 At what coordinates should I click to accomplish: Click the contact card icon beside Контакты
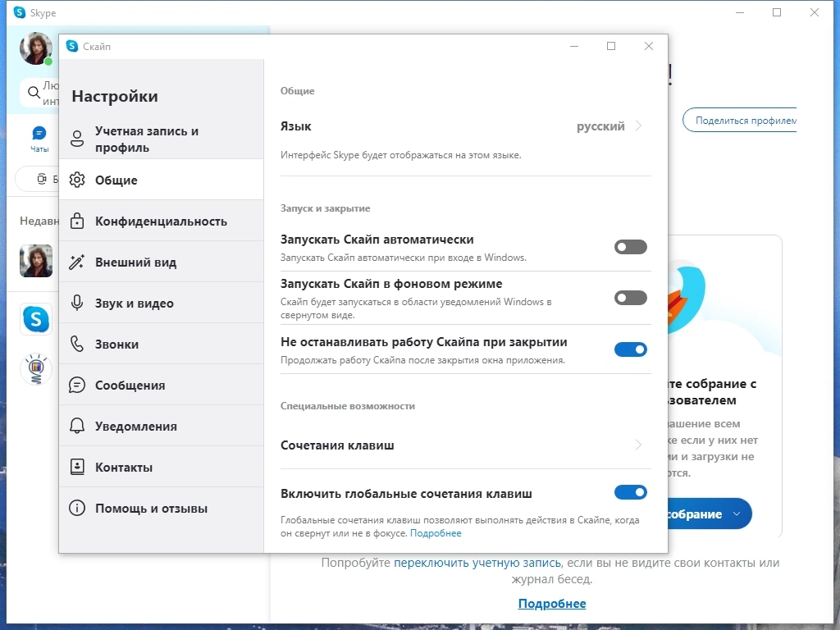pyautogui.click(x=77, y=467)
